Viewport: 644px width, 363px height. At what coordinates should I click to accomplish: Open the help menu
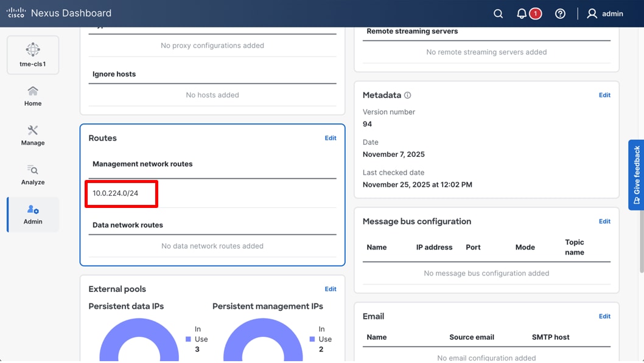tap(560, 13)
